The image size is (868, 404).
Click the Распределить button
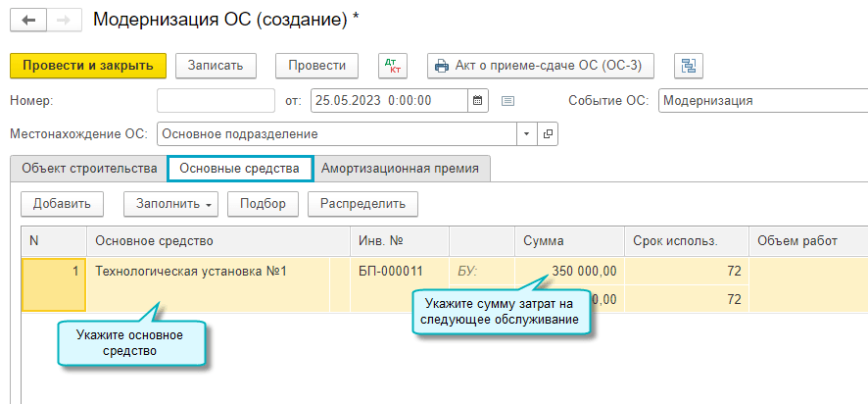[362, 203]
